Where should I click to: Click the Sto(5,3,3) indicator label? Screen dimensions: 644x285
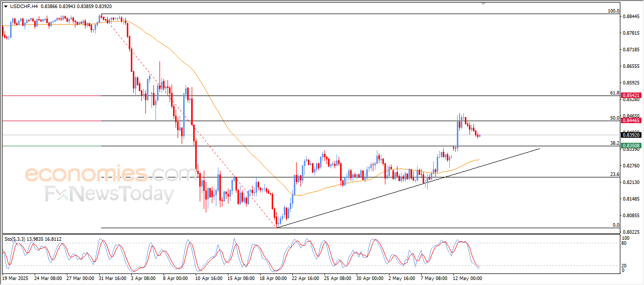tap(16, 239)
